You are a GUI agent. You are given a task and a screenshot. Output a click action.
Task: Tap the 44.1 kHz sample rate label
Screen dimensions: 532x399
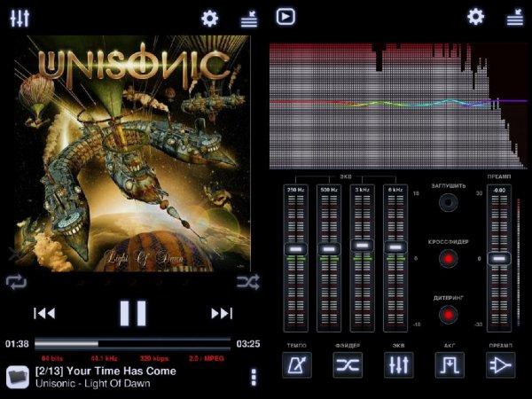pyautogui.click(x=104, y=358)
